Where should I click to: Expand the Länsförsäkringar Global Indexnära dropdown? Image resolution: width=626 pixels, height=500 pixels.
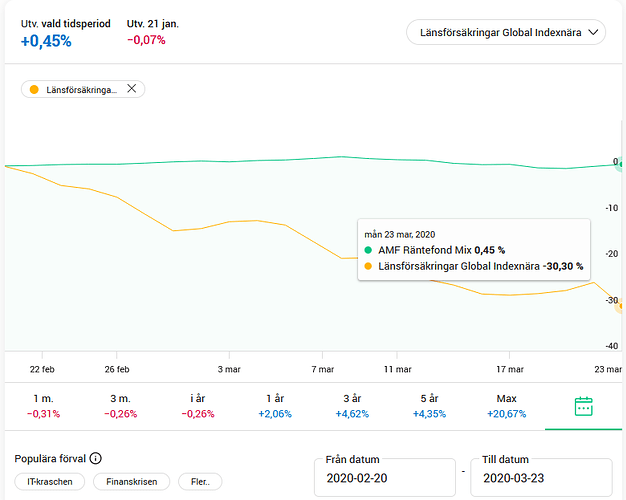(506, 33)
